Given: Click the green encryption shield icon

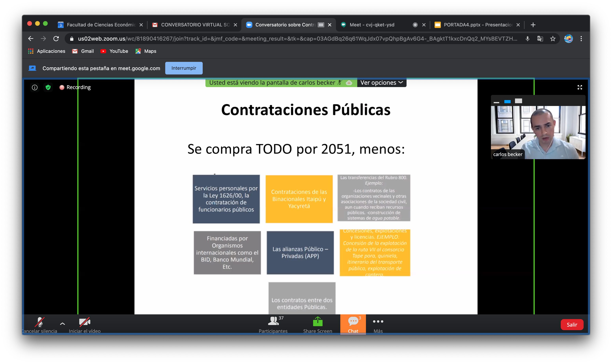Looking at the screenshot, I should tap(48, 87).
